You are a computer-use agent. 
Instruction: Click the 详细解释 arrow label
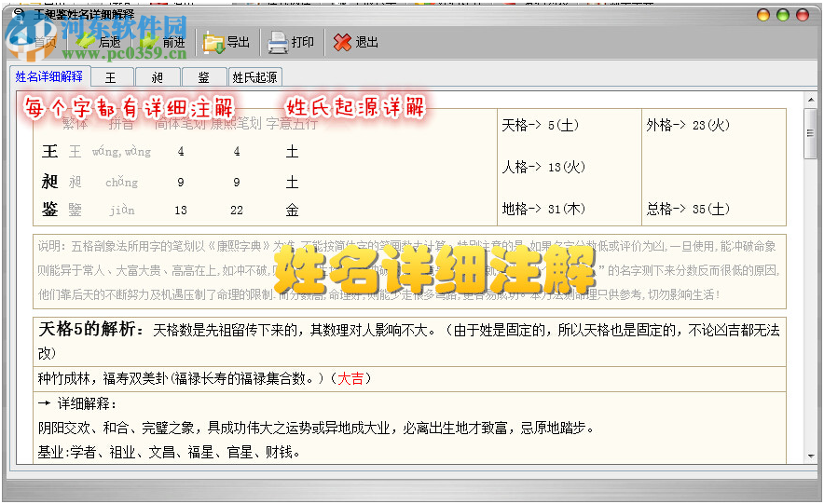point(77,403)
